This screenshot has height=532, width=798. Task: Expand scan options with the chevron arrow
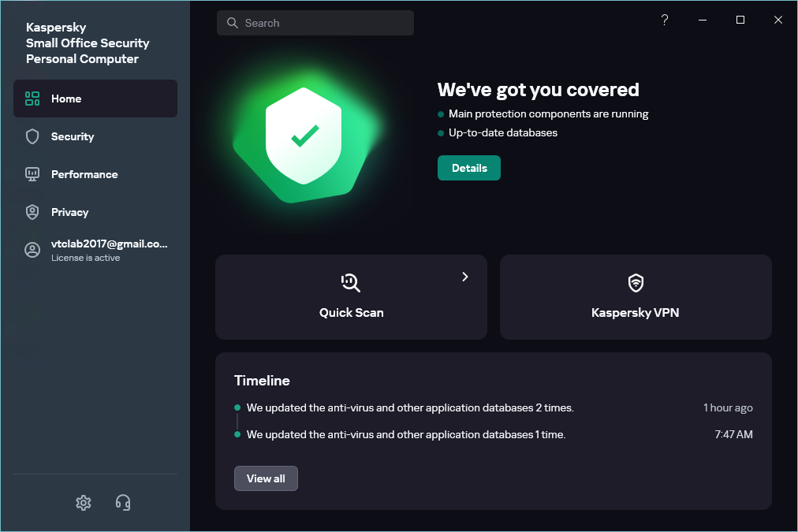click(x=465, y=277)
